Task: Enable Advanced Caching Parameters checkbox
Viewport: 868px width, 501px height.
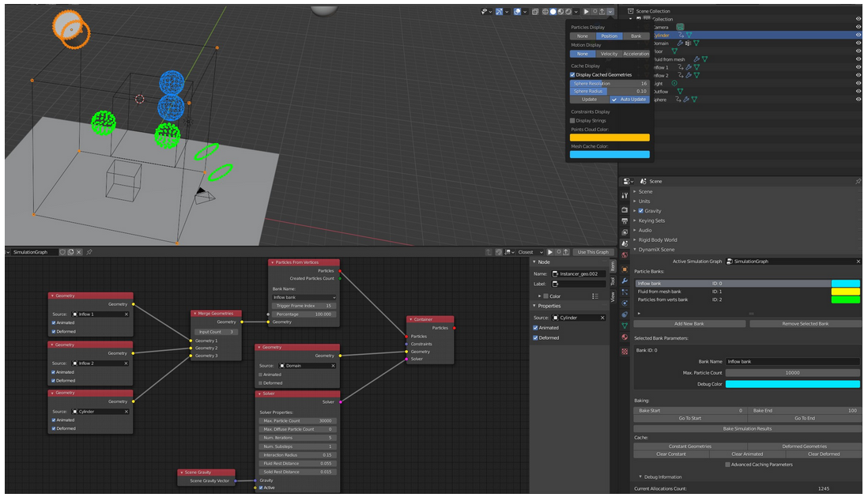Action: [727, 465]
